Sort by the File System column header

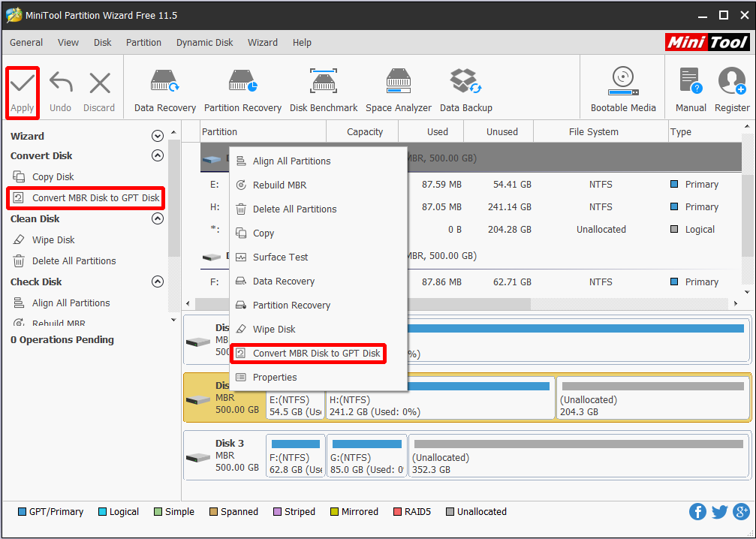601,131
